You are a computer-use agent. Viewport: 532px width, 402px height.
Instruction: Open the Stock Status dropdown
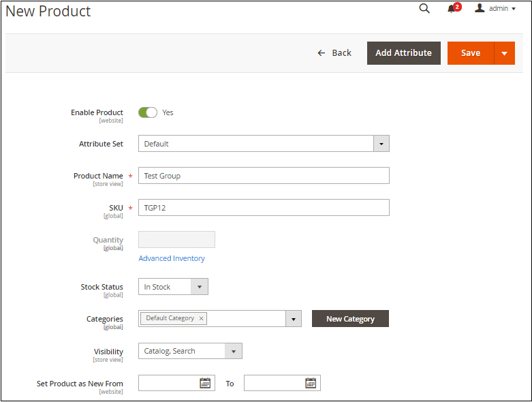[x=173, y=287]
